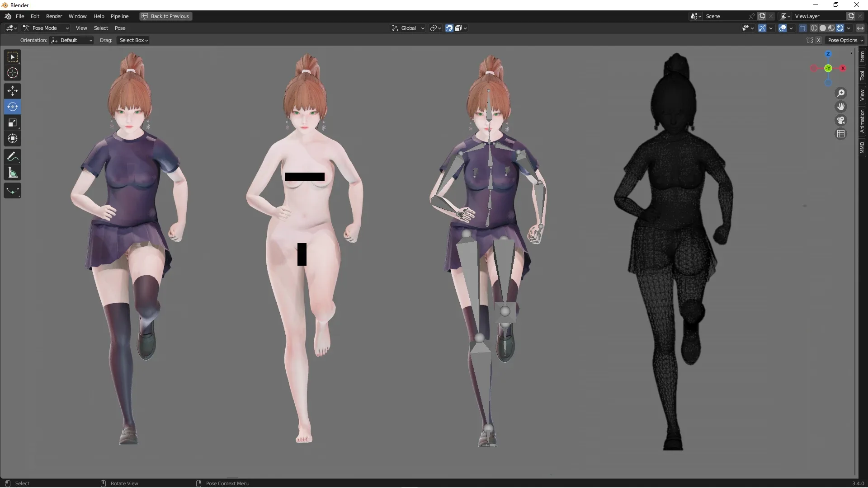Select the Measure tool
868x488 pixels.
pyautogui.click(x=12, y=173)
